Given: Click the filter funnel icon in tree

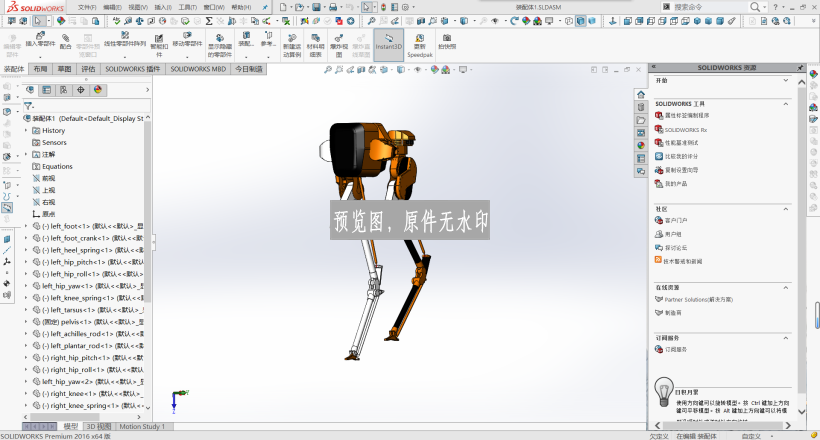Looking at the screenshot, I should tap(28, 106).
